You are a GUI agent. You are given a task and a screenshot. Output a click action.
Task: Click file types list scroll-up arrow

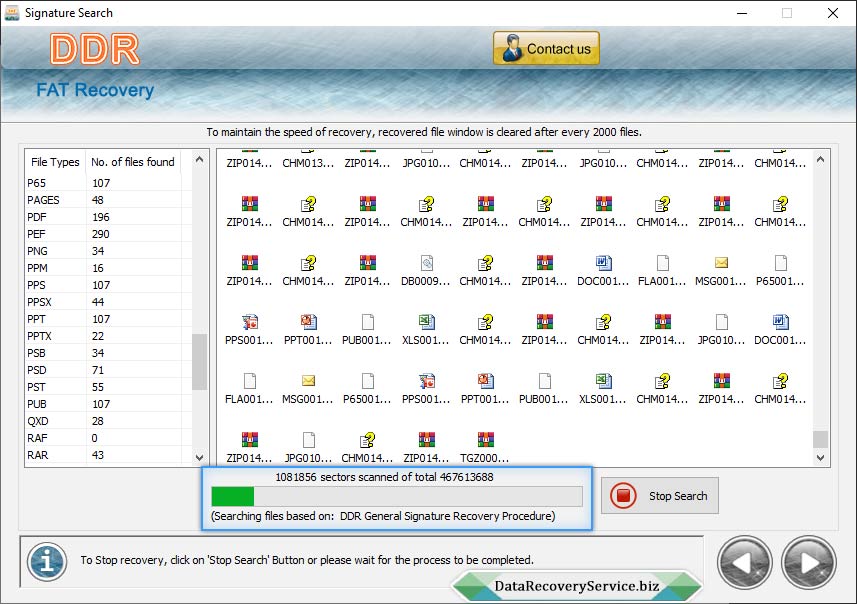point(199,160)
